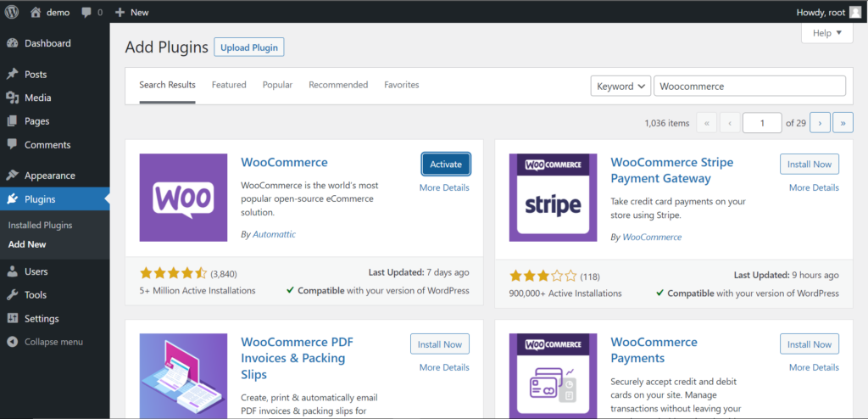The image size is (868, 419).
Task: Click the "1,036 items" count text
Action: [x=667, y=123]
